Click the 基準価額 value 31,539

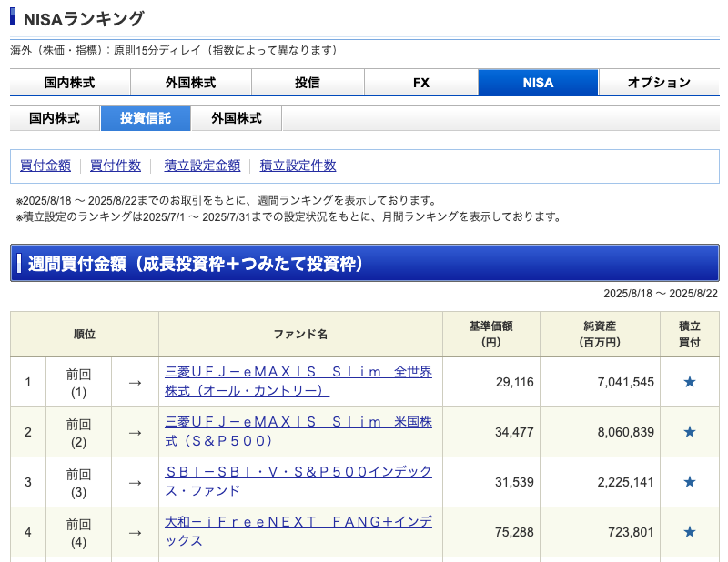(x=514, y=482)
